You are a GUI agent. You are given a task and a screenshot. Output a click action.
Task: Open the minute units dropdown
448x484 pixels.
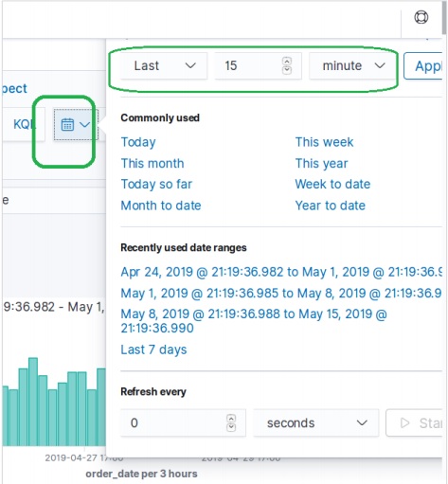click(352, 65)
